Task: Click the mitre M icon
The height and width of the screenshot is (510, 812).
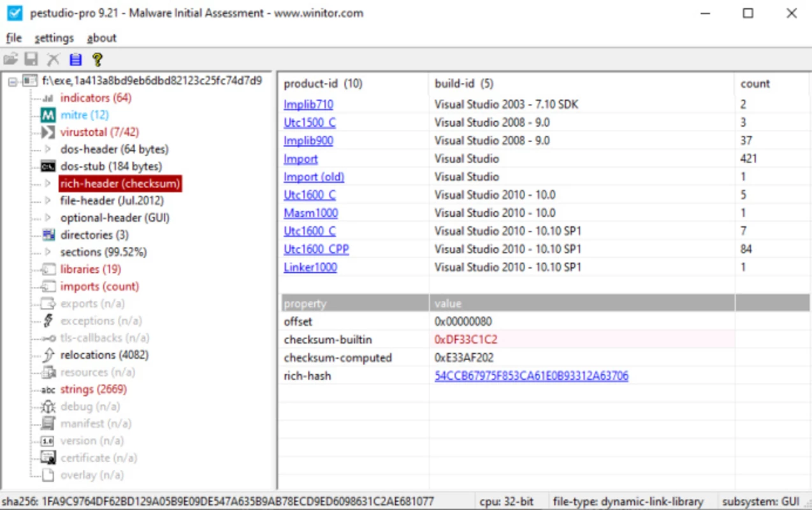Action: [x=48, y=115]
